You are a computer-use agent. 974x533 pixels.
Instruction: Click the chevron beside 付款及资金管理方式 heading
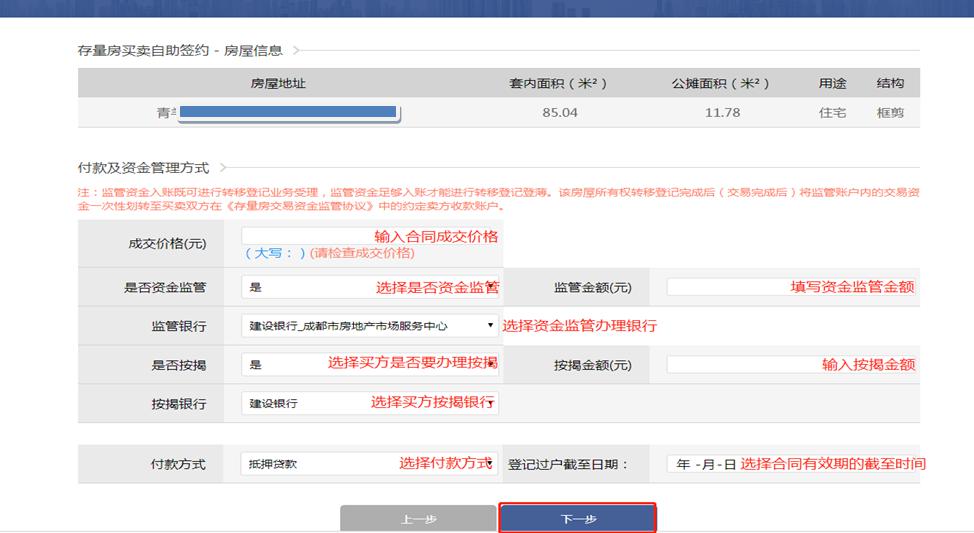[223, 168]
